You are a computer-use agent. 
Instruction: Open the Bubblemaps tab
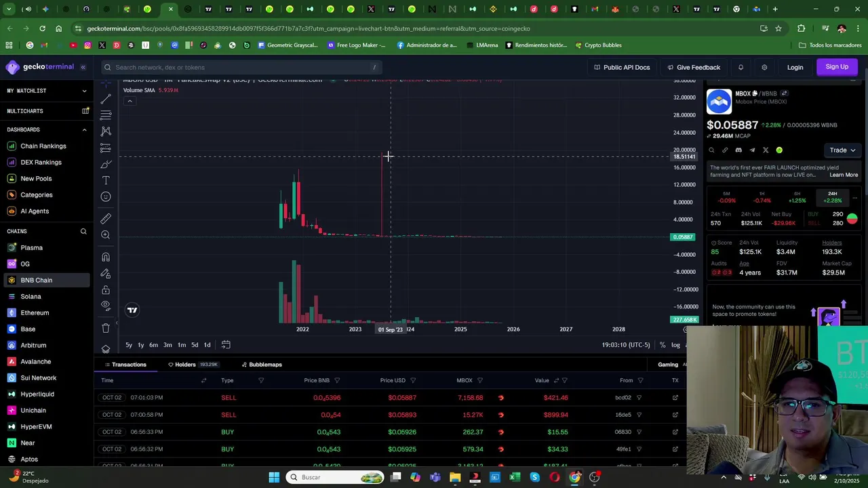point(262,365)
